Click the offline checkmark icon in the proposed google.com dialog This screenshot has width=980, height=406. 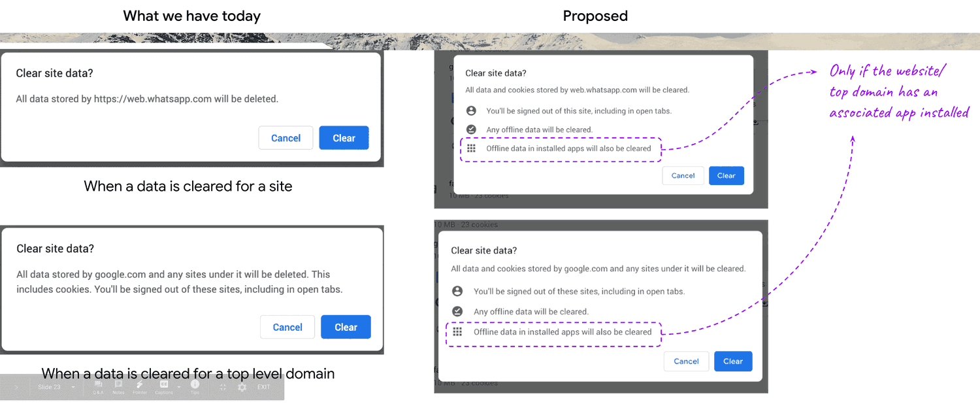[457, 311]
